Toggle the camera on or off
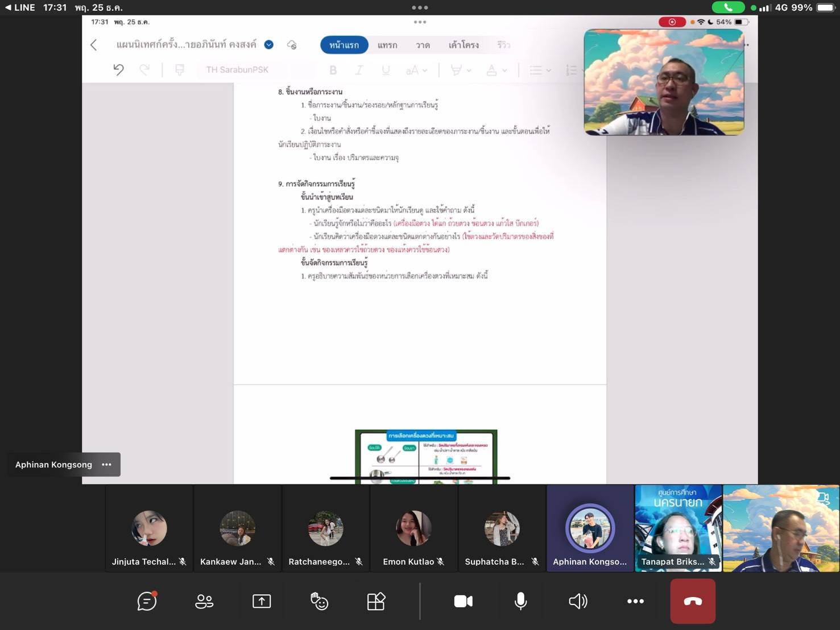 click(x=463, y=601)
